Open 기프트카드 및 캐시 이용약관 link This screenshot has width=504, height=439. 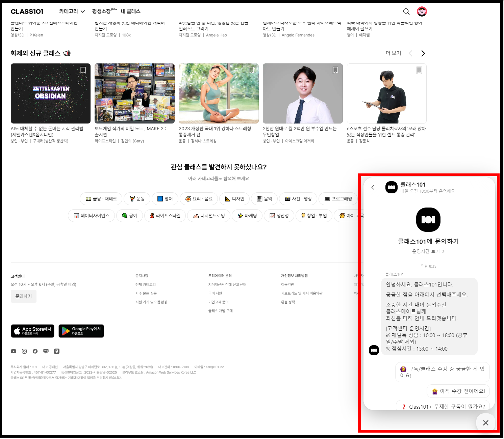click(x=302, y=293)
